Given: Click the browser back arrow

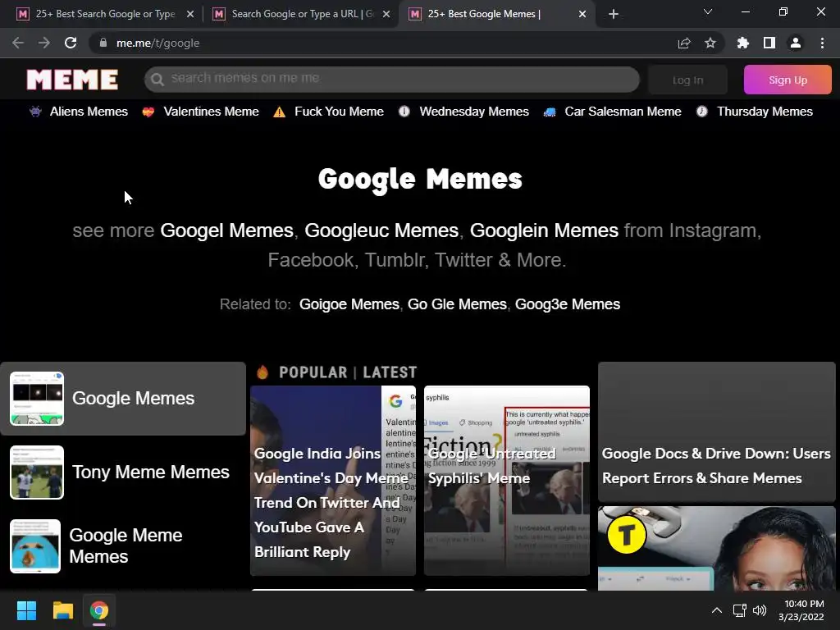Looking at the screenshot, I should click(18, 43).
